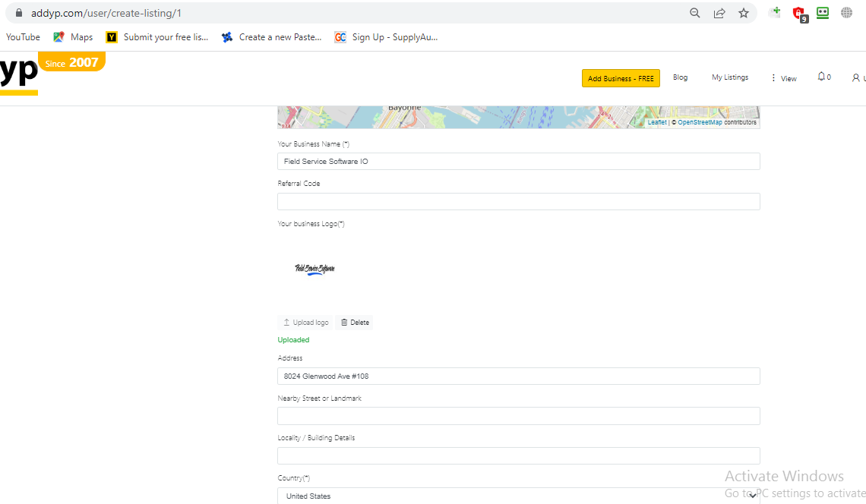Click the green monitor extension icon
This screenshot has height=504, width=866.
coord(823,13)
